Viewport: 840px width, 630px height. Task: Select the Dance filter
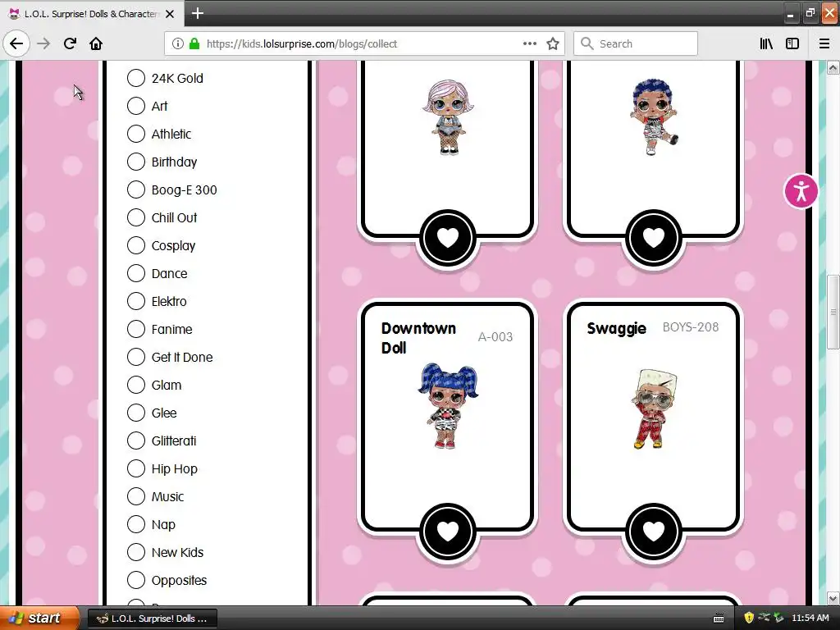(157, 273)
